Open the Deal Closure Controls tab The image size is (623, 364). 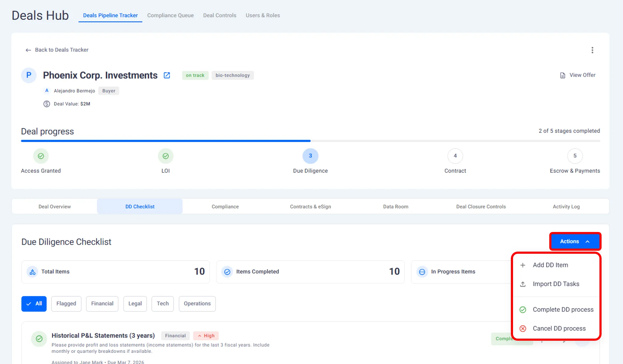481,207
